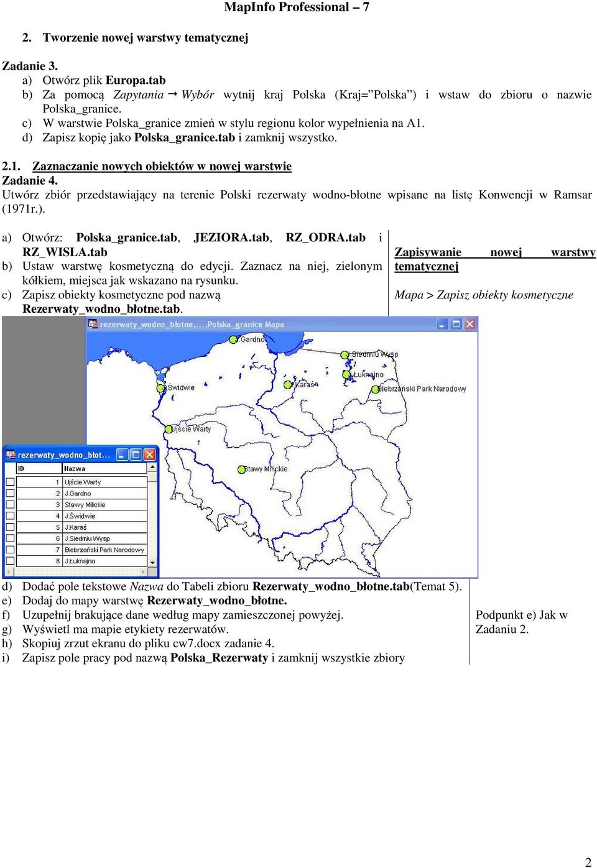Click the green marker at Siedmiu Wysp
597x868 pixels.
345,355
